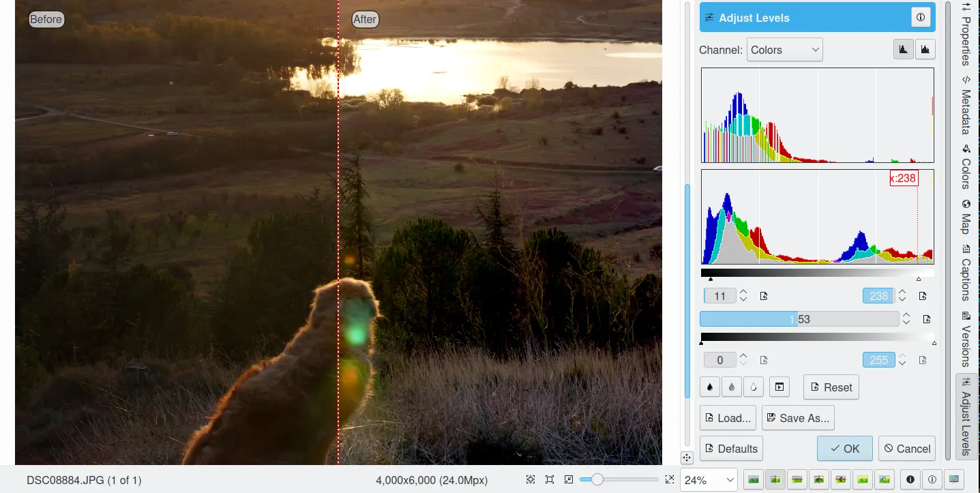Image resolution: width=980 pixels, height=493 pixels.
Task: Click the Save As... button
Action: pos(798,418)
